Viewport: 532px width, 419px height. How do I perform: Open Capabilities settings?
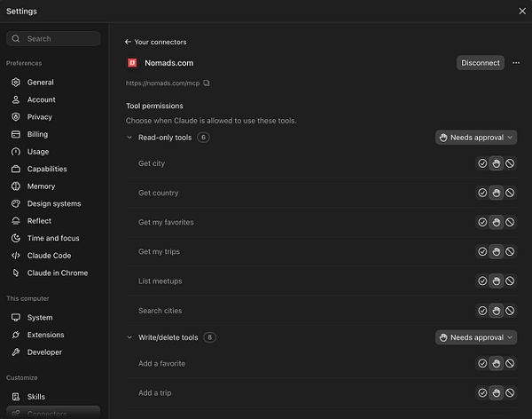[53, 169]
